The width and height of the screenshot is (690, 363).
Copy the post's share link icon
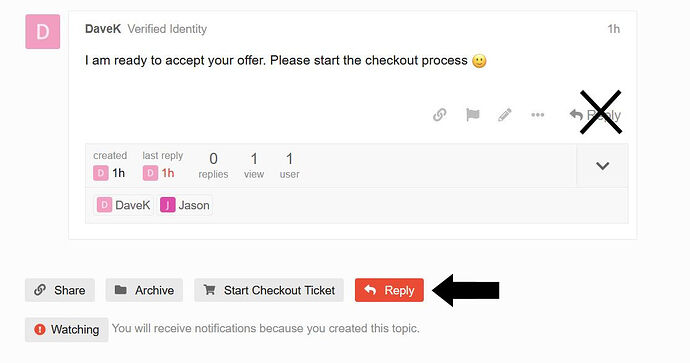click(440, 115)
